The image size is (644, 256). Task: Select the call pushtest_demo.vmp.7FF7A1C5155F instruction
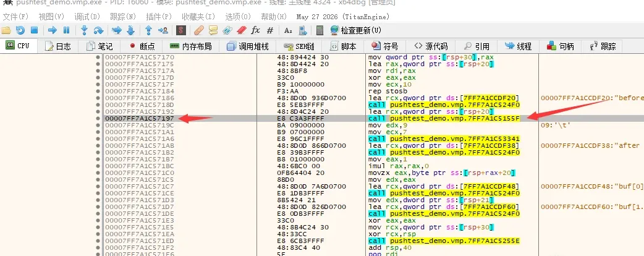(444, 118)
